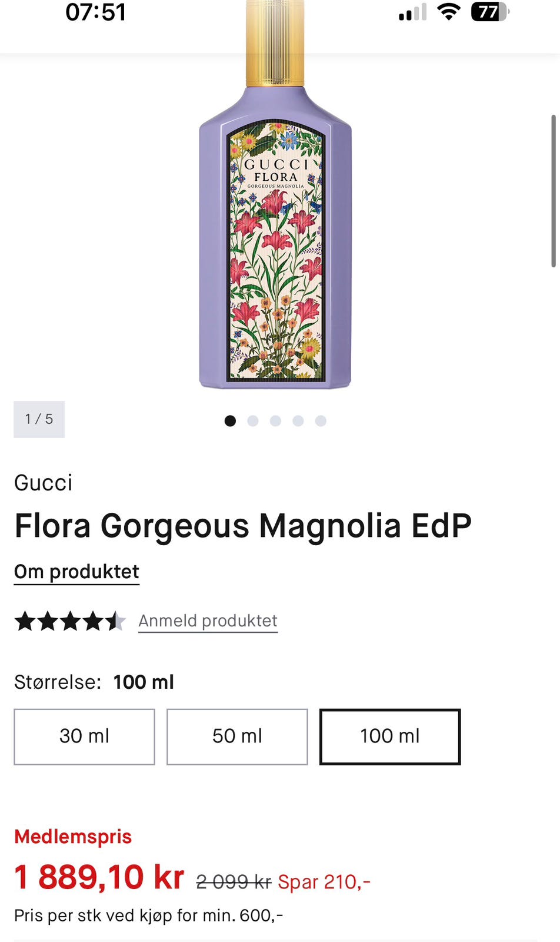The image size is (560, 942).
Task: Click the star rating icons
Action: tap(70, 621)
